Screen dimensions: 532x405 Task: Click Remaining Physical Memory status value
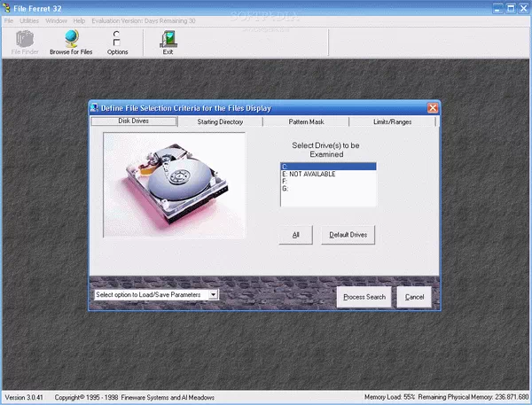[473, 397]
